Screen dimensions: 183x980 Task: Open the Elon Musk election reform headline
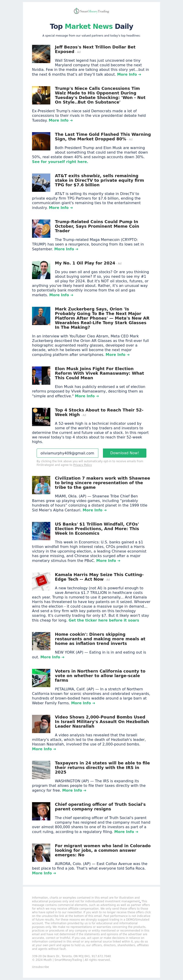click(99, 373)
